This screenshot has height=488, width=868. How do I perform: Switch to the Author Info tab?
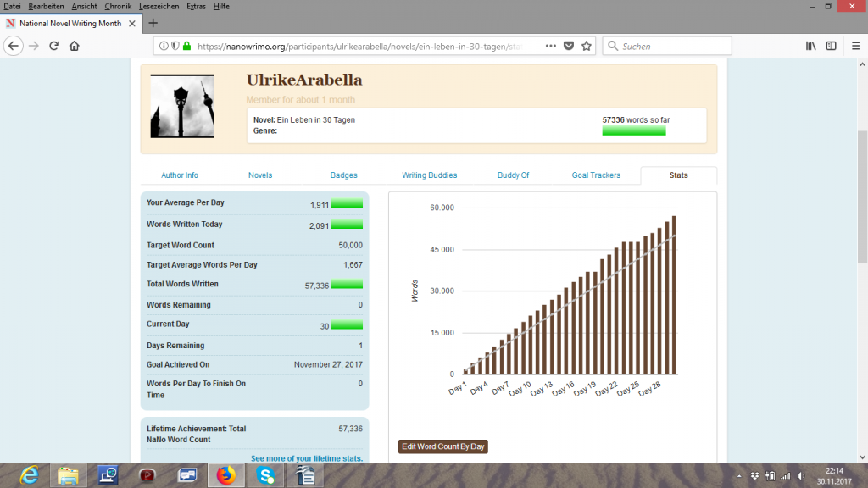(x=180, y=175)
